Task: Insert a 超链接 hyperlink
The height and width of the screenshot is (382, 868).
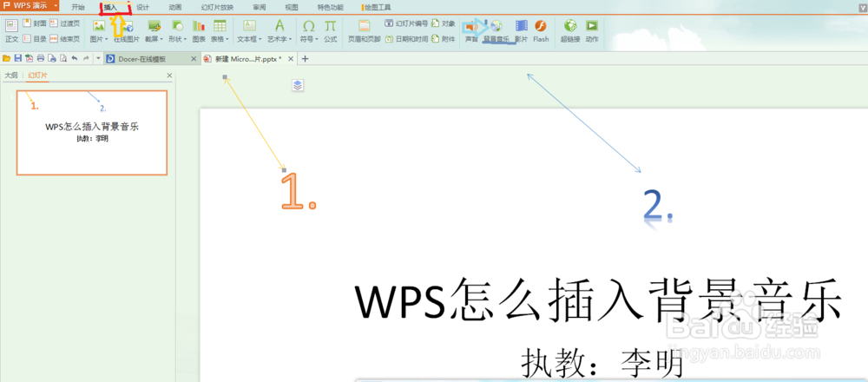Action: (570, 31)
